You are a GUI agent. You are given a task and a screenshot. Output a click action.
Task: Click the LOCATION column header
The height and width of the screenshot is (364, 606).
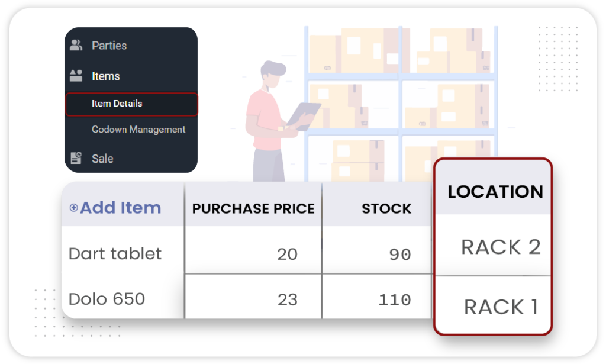pos(495,192)
